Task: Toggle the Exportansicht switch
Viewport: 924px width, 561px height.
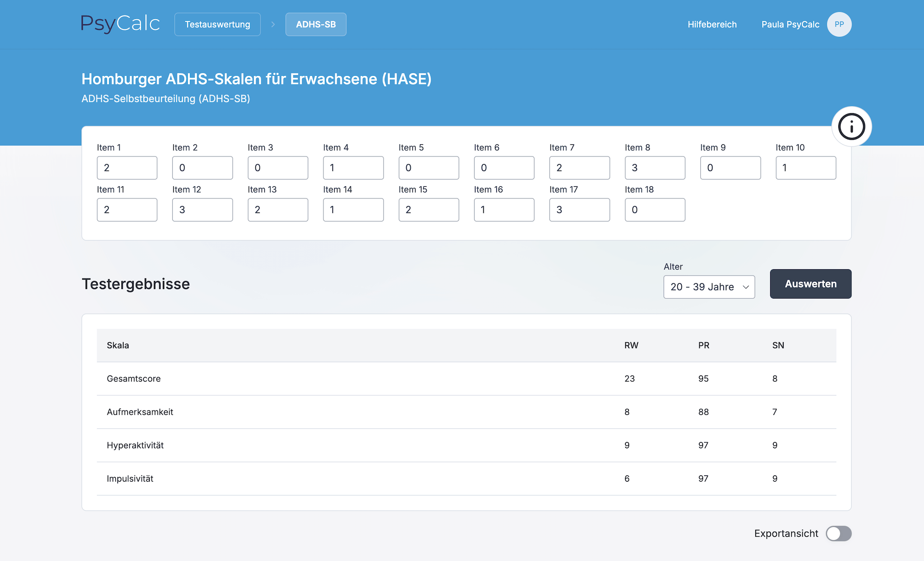Action: pos(838,533)
